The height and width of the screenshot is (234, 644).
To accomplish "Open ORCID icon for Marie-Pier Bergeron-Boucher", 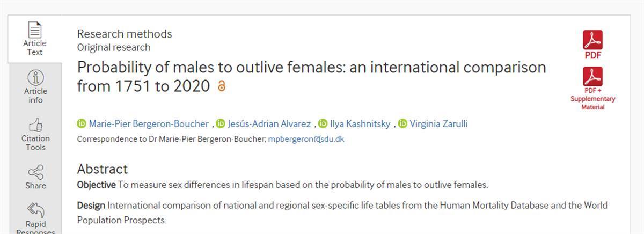I will (82, 124).
